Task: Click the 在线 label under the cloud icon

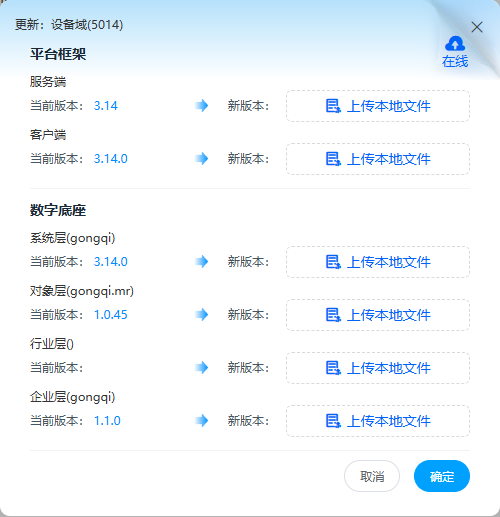Action: (x=455, y=61)
